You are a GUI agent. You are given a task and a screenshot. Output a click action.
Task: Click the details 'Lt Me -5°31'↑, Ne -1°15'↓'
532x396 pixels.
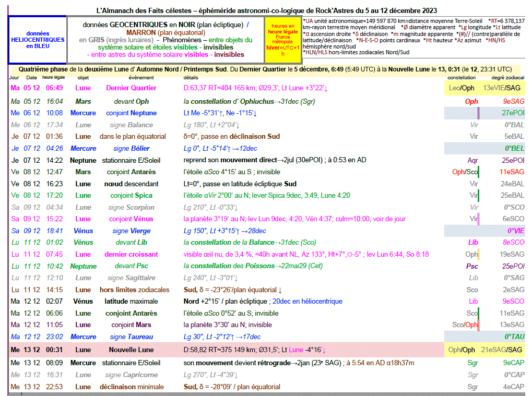(x=220, y=113)
